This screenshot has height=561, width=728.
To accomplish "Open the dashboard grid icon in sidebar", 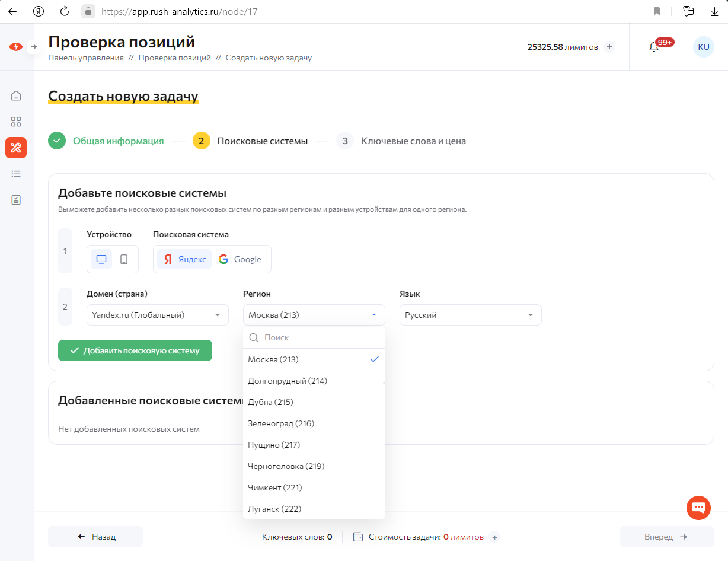I will coord(16,122).
